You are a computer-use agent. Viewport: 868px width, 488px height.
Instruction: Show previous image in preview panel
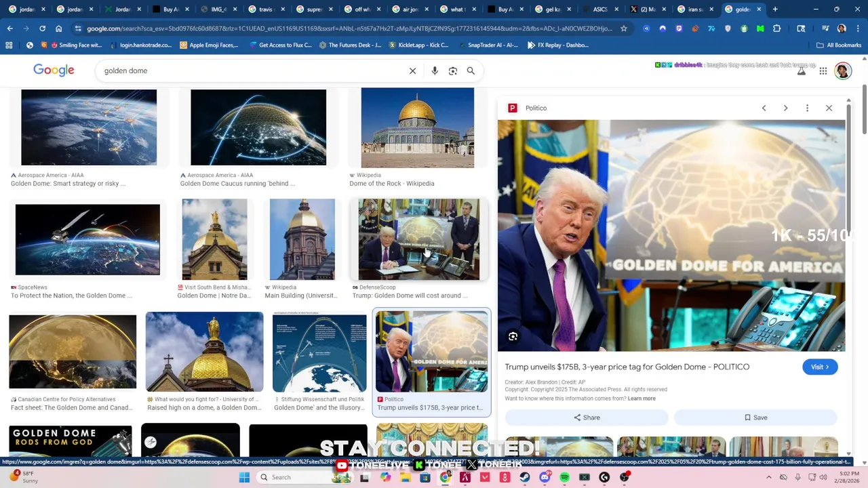[764, 108]
